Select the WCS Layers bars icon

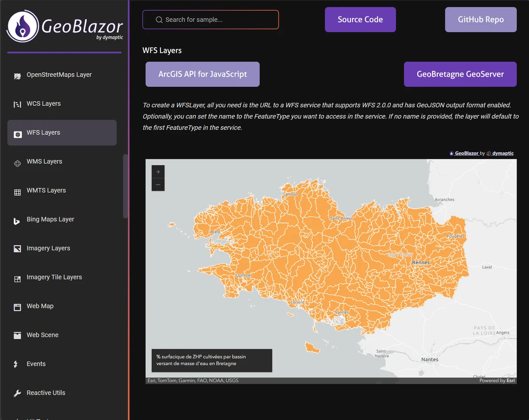coord(17,103)
